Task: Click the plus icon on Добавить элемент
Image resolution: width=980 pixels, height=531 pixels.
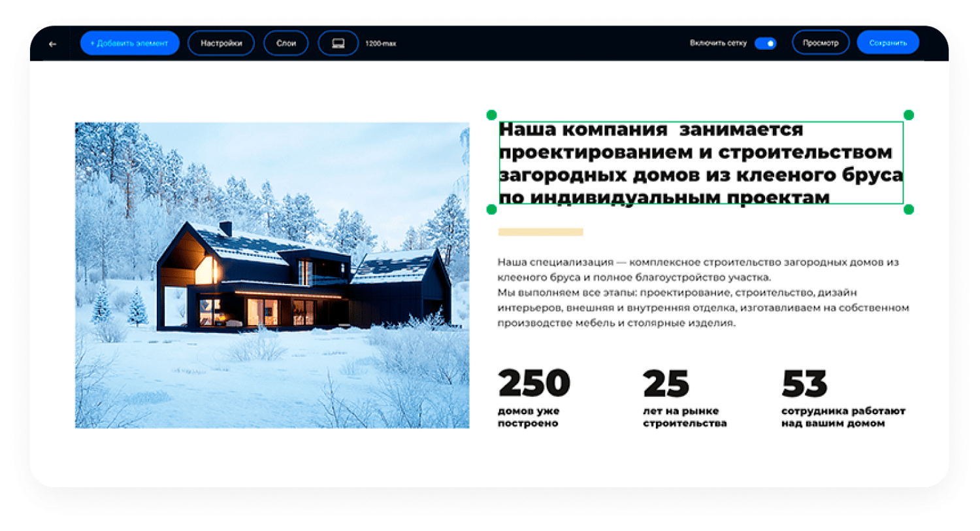Action: [x=91, y=43]
